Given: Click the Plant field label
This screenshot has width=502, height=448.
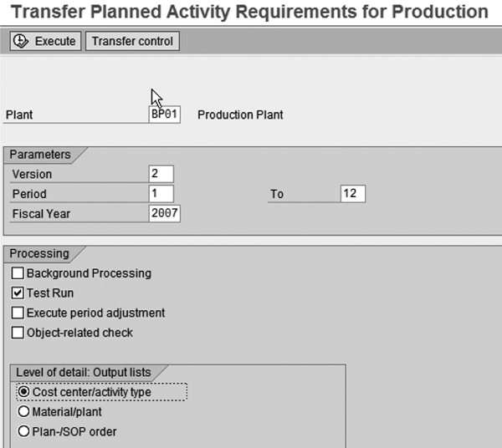Looking at the screenshot, I should pos(19,115).
